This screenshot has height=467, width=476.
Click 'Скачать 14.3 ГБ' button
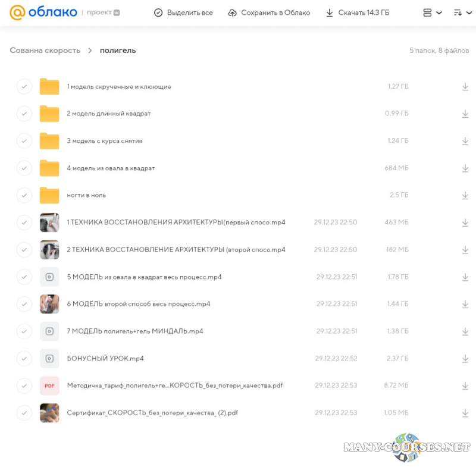pyautogui.click(x=357, y=12)
